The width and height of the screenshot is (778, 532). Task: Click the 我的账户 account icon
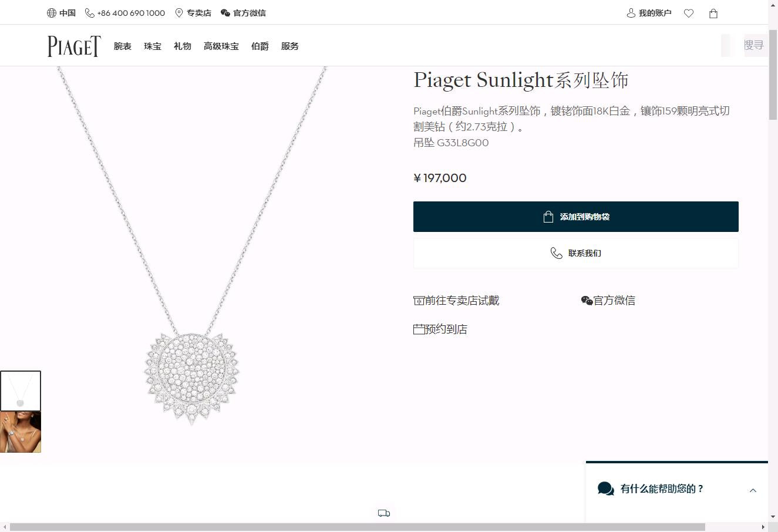[631, 13]
